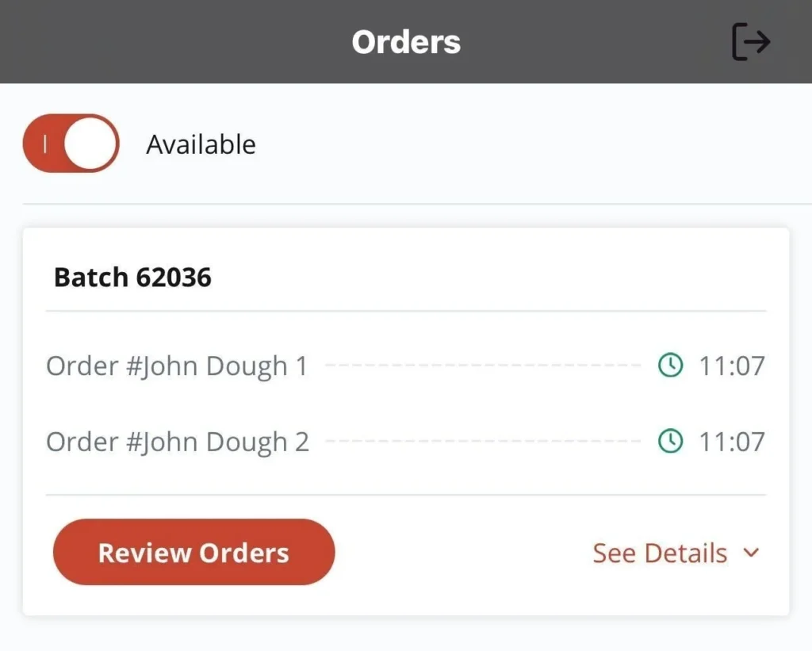Click the dashed line in John Dough 1 row

[x=482, y=366]
